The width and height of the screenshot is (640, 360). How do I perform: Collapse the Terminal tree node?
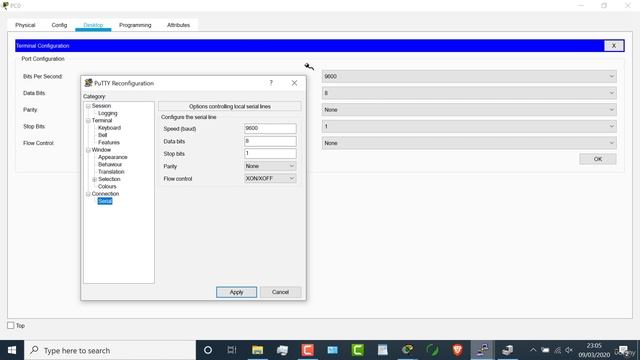tap(88, 121)
